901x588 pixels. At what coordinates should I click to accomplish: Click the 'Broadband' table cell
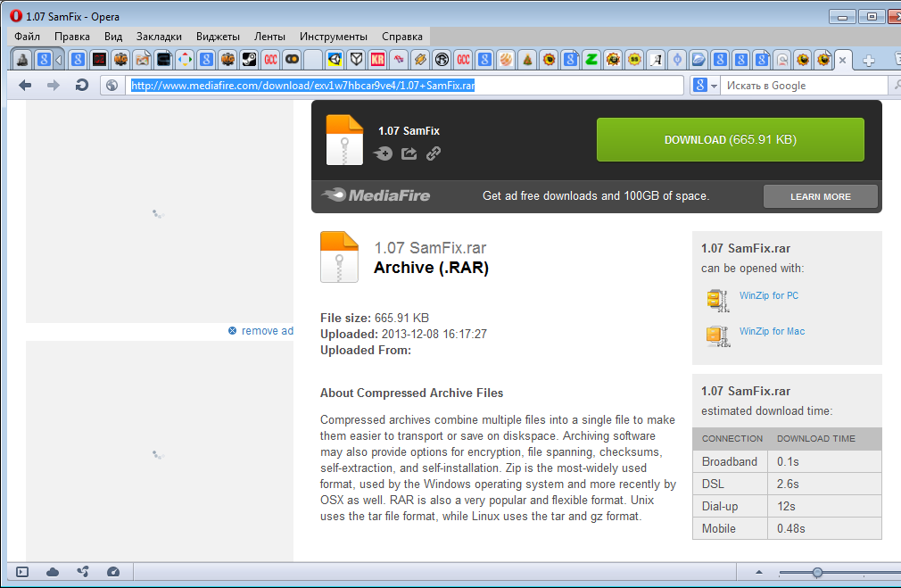pos(730,461)
